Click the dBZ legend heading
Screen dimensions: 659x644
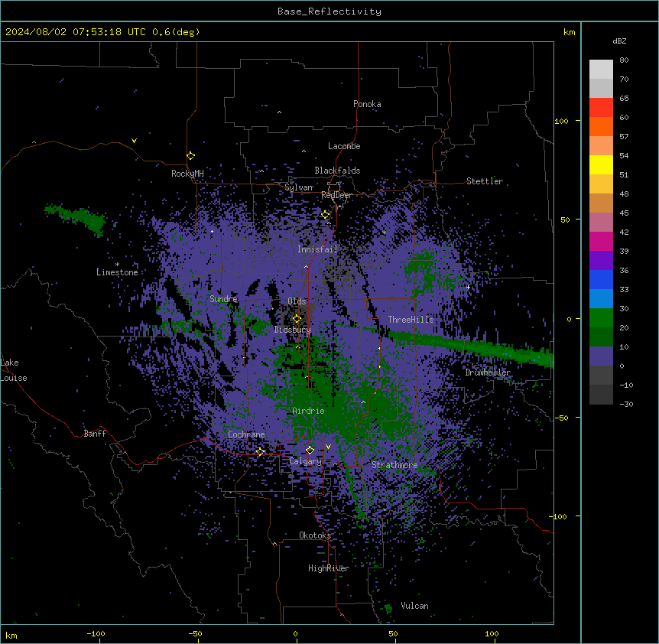click(619, 41)
